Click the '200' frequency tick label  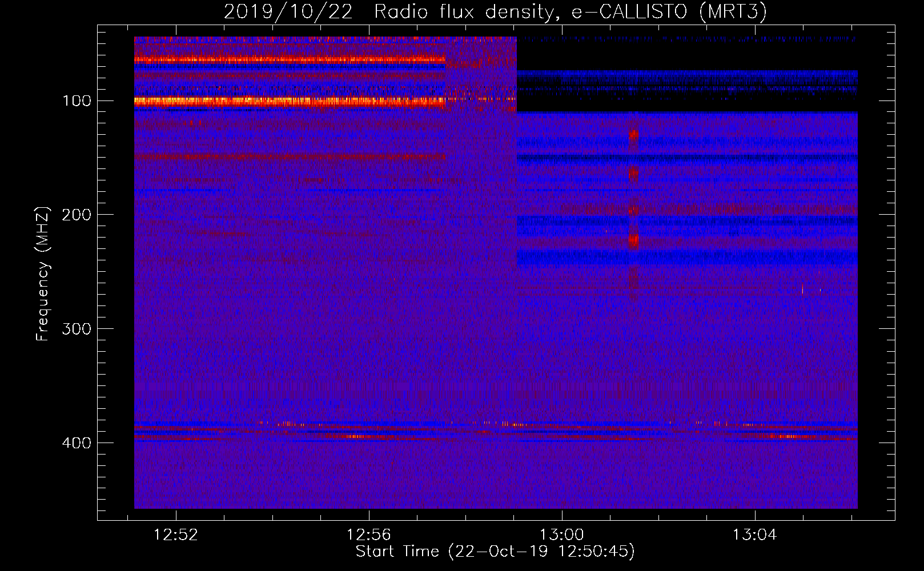tap(77, 215)
